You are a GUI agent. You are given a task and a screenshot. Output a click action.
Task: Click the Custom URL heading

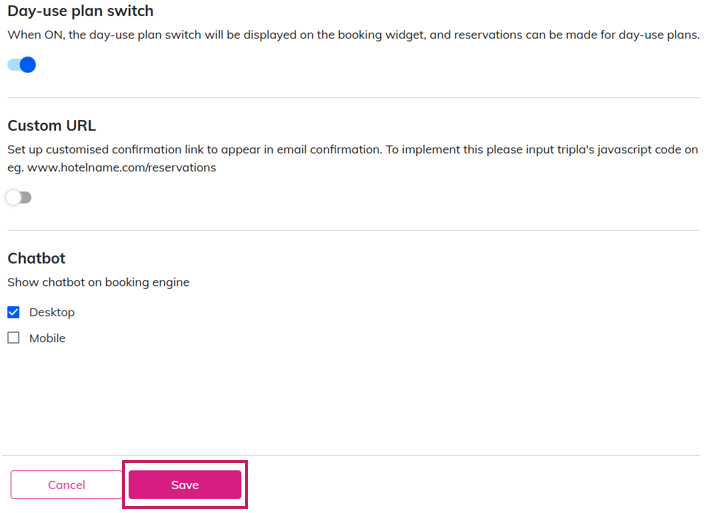52,126
